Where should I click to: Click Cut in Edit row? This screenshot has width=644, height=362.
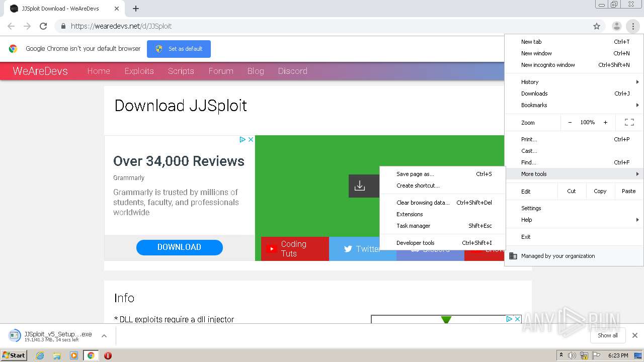[x=572, y=191]
